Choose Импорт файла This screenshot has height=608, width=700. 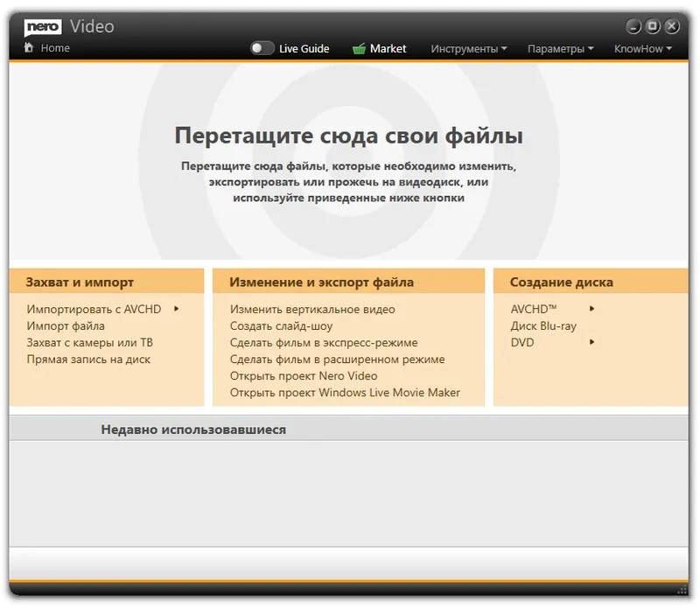pos(66,326)
